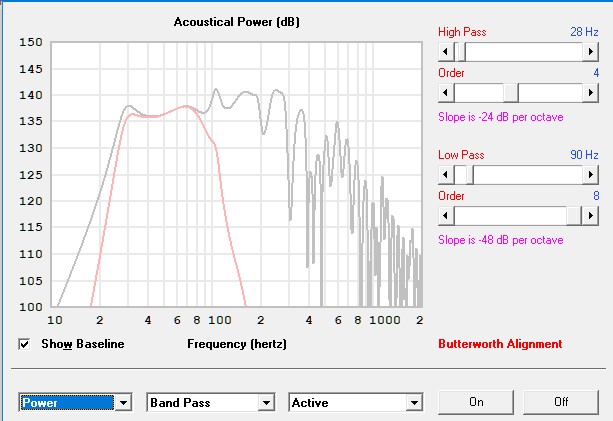Toggle the Show Baseline checkbox
This screenshot has width=613, height=421.
click(24, 344)
